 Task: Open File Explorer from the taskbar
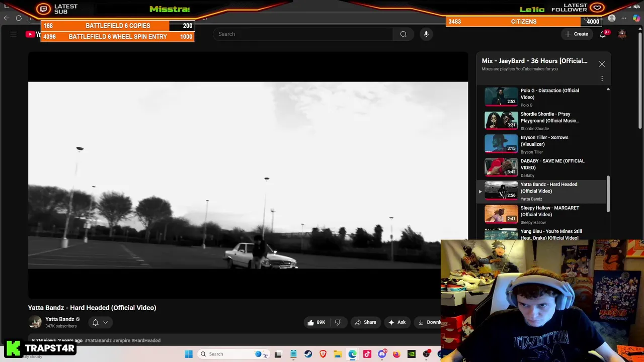pyautogui.click(x=338, y=354)
